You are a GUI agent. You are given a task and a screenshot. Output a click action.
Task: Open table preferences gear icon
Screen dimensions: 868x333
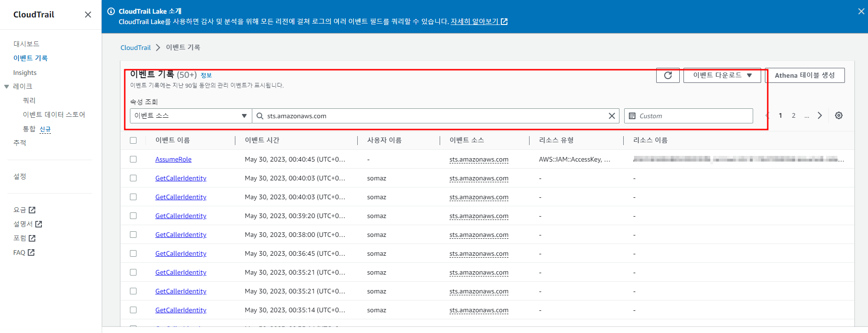coord(839,115)
